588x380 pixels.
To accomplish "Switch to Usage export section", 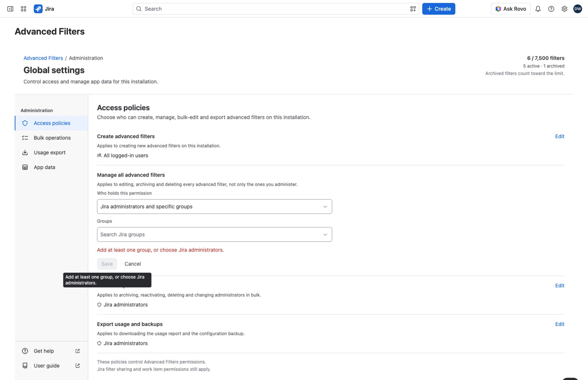I will point(51,153).
